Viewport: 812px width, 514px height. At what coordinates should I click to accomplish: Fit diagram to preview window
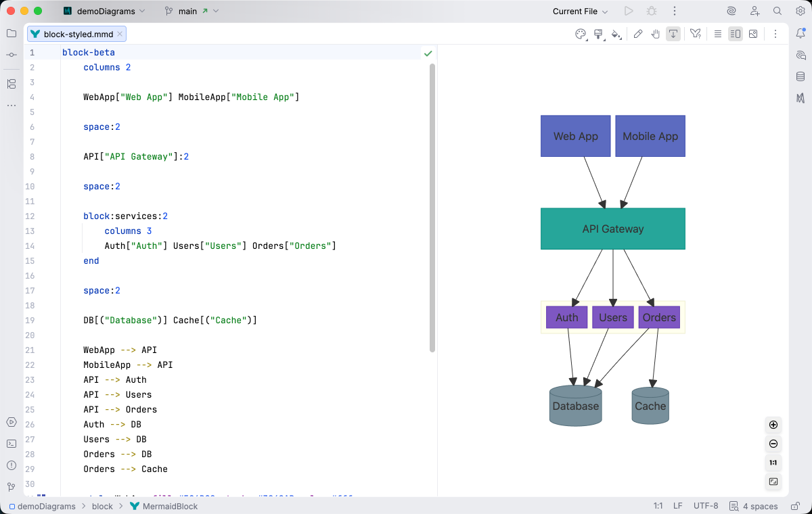pos(773,482)
